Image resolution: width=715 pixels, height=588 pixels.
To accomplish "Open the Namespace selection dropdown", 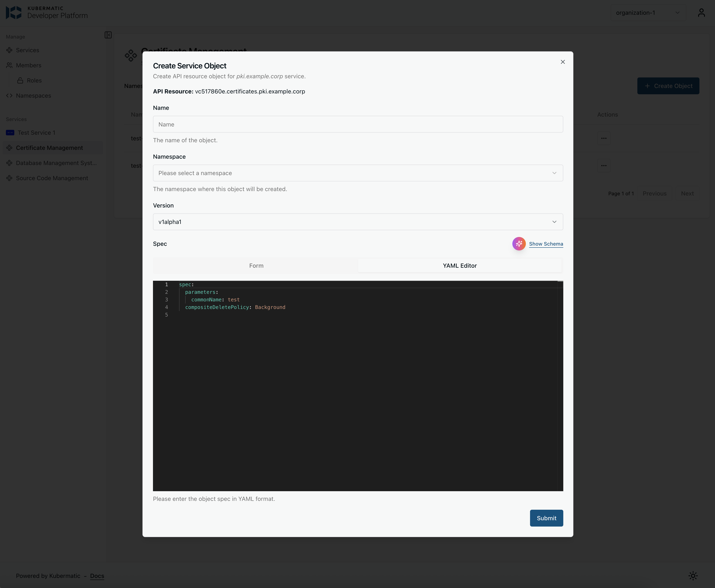I will point(358,173).
